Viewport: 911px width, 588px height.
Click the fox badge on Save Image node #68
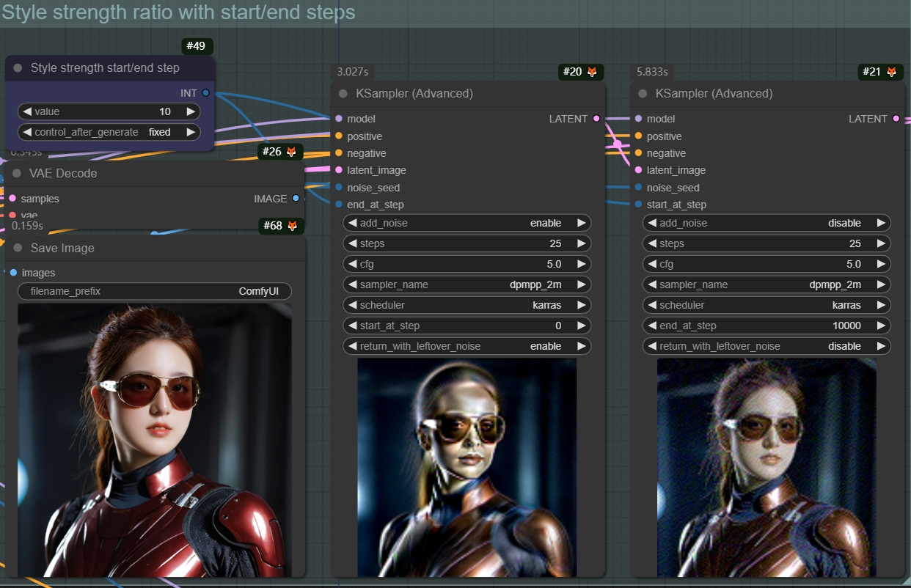pyautogui.click(x=292, y=226)
